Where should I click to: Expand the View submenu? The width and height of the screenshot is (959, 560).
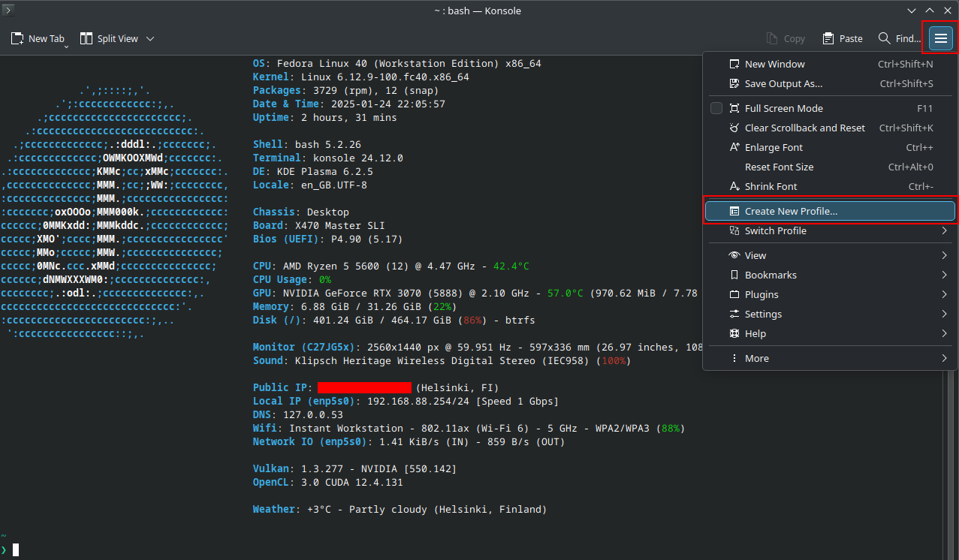coord(829,255)
